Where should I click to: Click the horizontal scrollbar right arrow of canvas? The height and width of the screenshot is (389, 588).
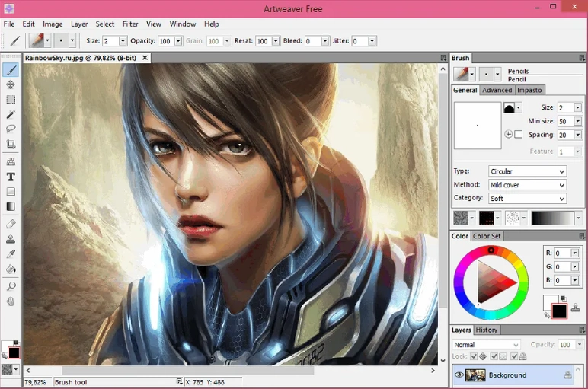pyautogui.click(x=433, y=370)
